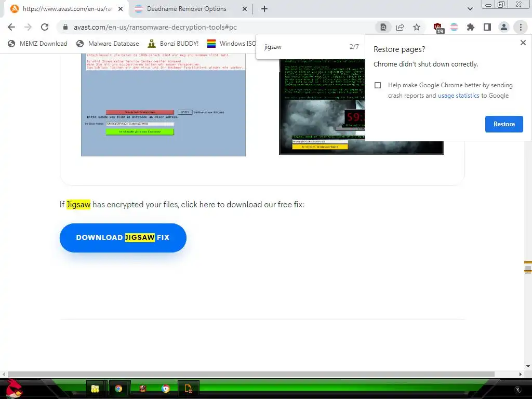Open the second Chrome-like taskbar icon
Image resolution: width=532 pixels, height=399 pixels.
click(x=166, y=389)
